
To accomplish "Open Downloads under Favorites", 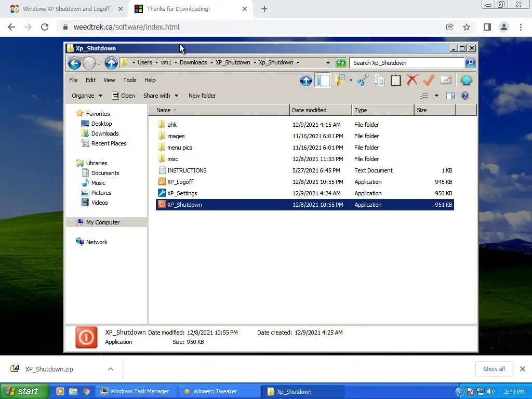I will pos(105,134).
